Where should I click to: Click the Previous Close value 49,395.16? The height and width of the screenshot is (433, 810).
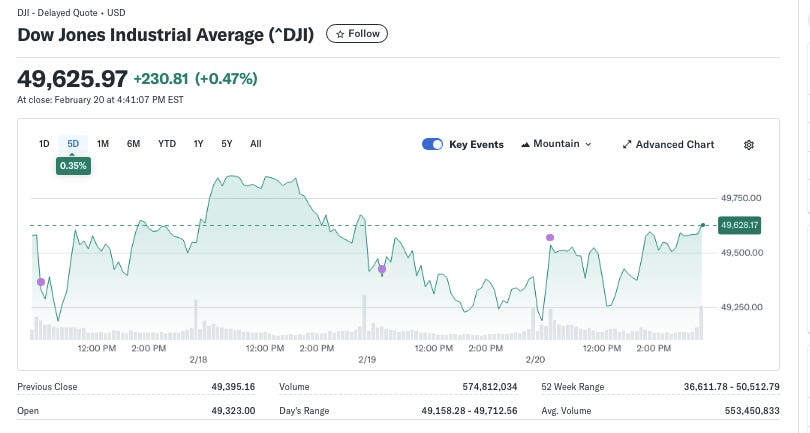click(x=233, y=386)
